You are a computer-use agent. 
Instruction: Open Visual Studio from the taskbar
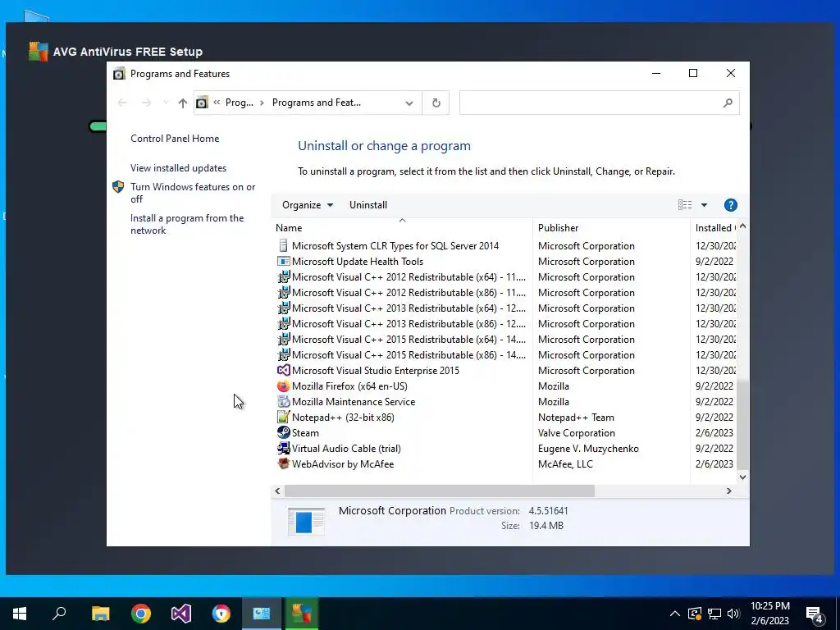pos(181,614)
